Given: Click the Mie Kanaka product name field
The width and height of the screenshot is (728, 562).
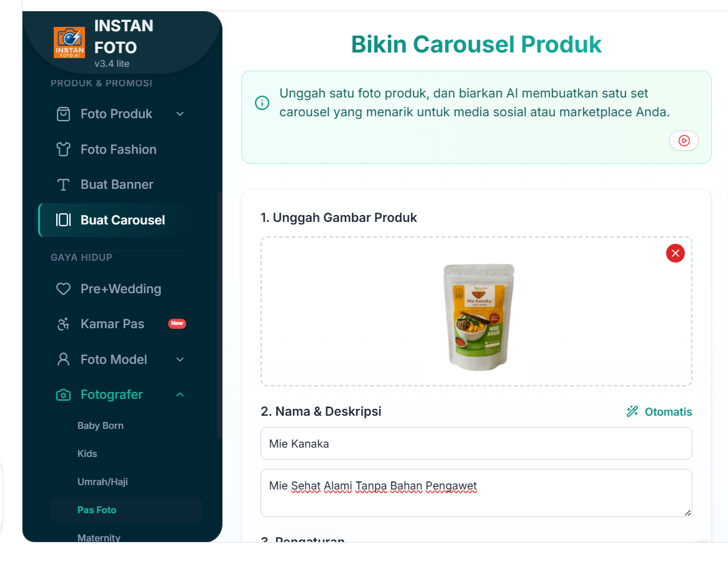Looking at the screenshot, I should click(476, 444).
